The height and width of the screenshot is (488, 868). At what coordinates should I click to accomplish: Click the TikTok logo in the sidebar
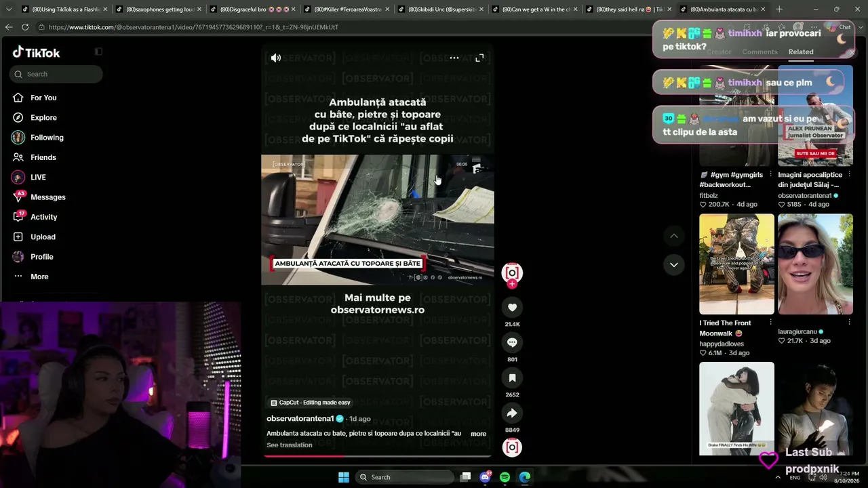(36, 52)
